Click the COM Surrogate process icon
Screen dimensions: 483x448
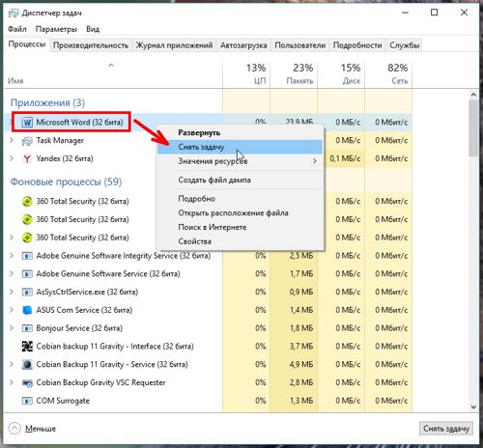(27, 401)
